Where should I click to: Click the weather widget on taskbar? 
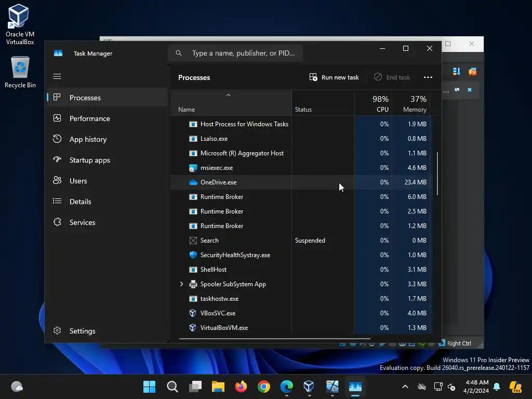17,387
